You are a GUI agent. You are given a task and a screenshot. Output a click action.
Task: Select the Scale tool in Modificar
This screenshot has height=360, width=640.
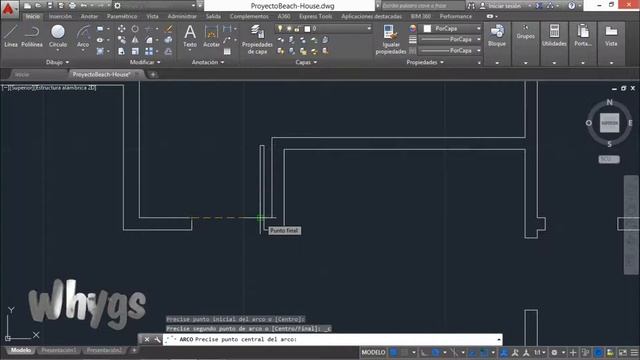(135, 51)
